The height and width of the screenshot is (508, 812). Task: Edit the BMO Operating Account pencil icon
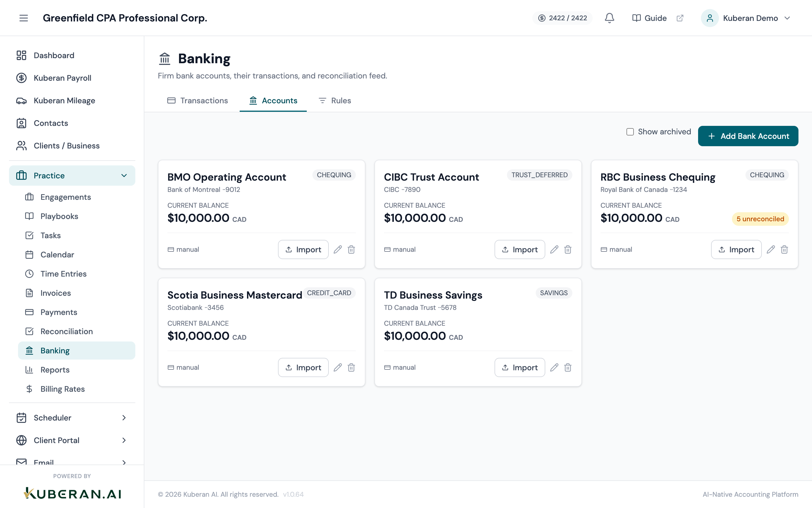(x=337, y=249)
